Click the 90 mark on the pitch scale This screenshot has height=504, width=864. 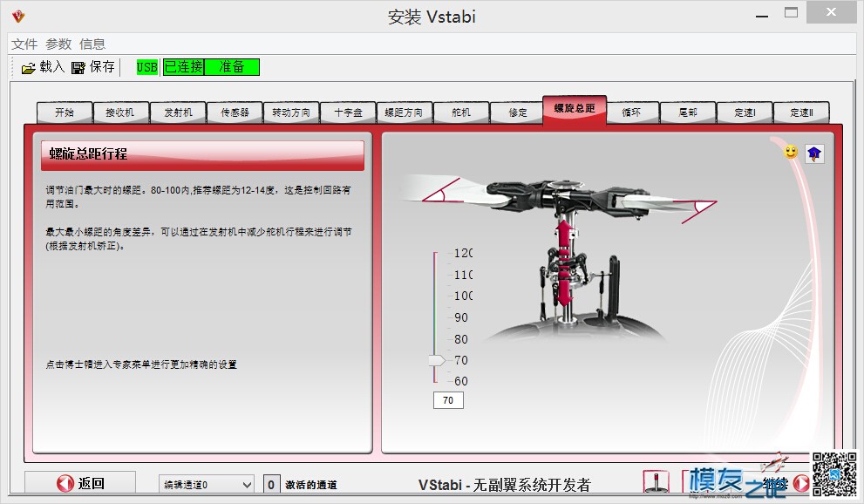pos(461,317)
